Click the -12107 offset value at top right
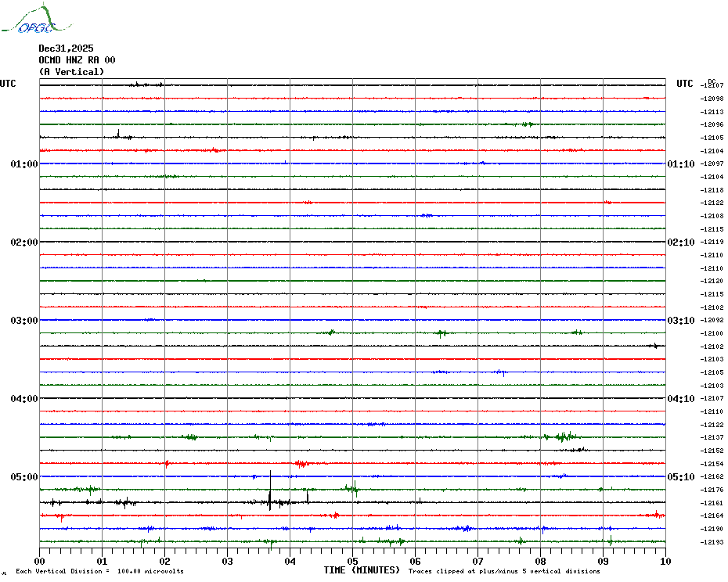Screen dimensions: 728x582 712,85
